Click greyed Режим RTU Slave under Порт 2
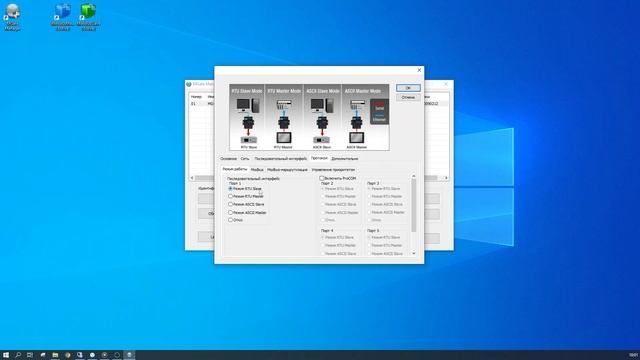The image size is (640, 360). click(x=338, y=189)
